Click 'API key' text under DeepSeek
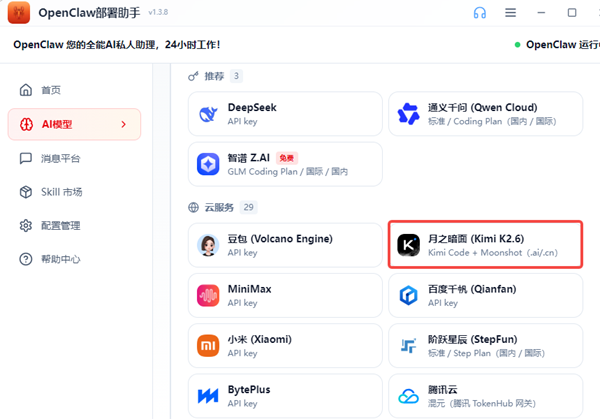 (243, 121)
